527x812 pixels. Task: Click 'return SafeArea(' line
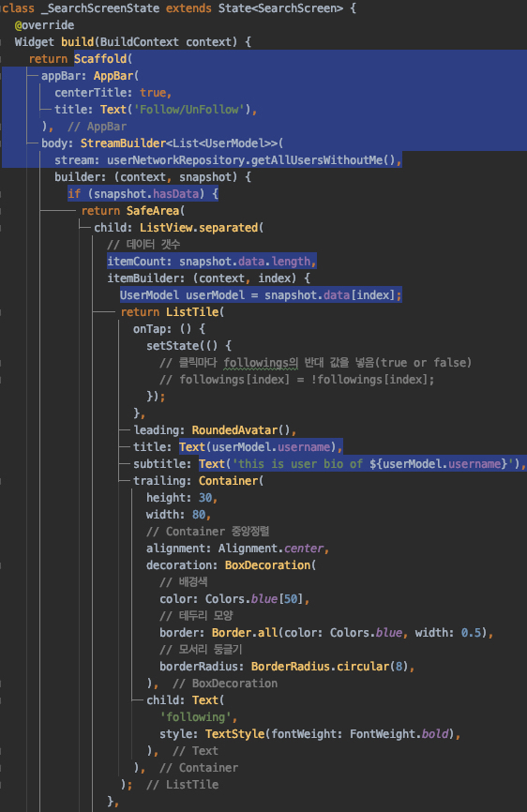(x=133, y=211)
